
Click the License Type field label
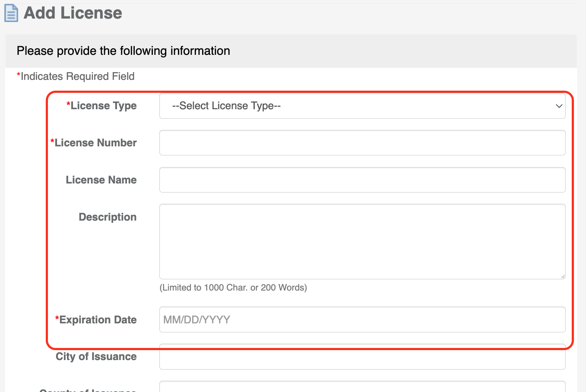103,106
